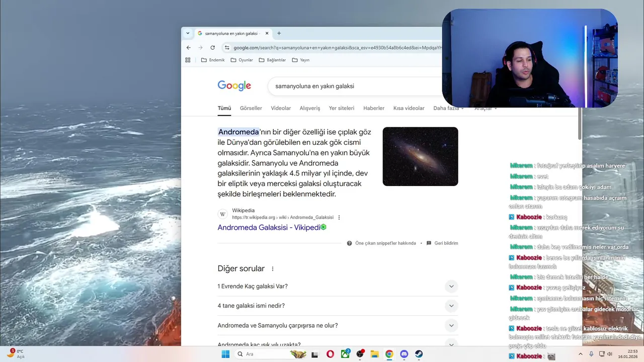The image size is (644, 362).
Task: Click the browser forward arrow
Action: [x=200, y=48]
